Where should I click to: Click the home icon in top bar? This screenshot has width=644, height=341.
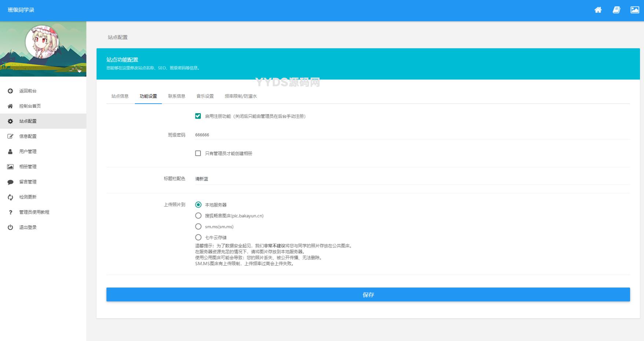tap(598, 10)
